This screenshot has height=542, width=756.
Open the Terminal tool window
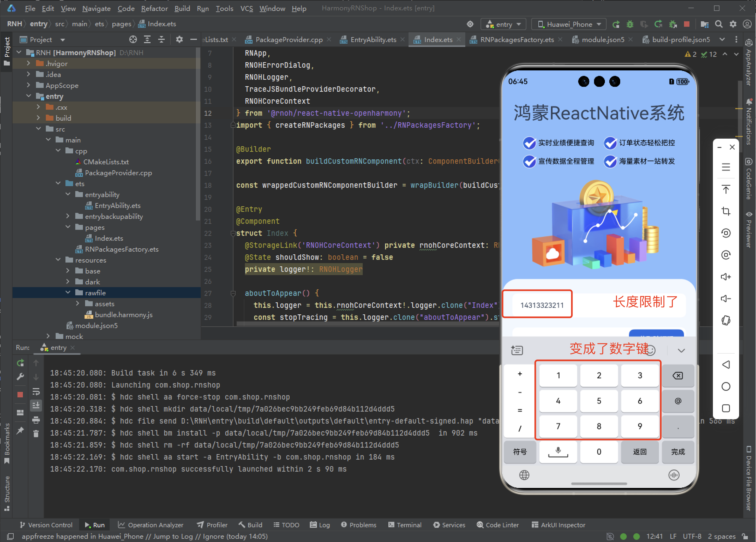coord(405,525)
